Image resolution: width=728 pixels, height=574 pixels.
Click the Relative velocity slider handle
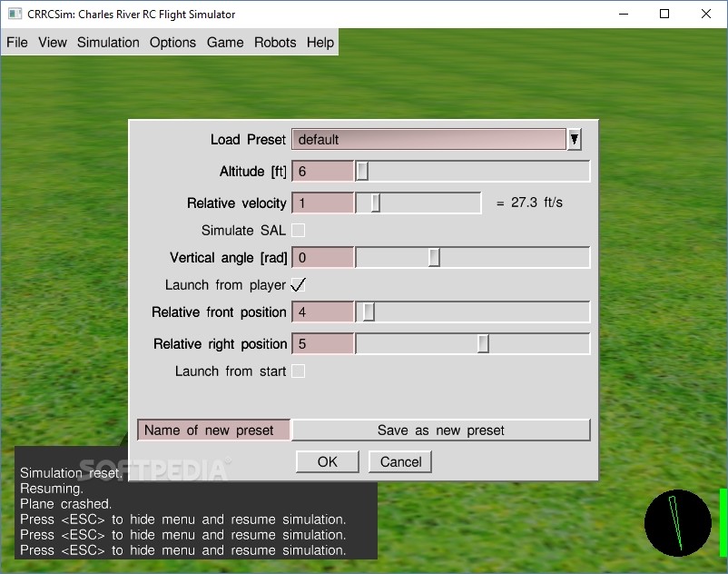pos(375,203)
